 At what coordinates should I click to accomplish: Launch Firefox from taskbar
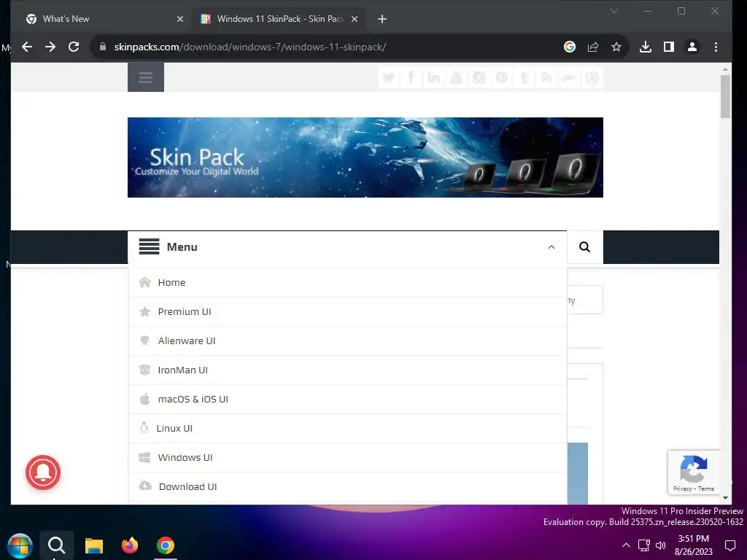click(x=130, y=545)
